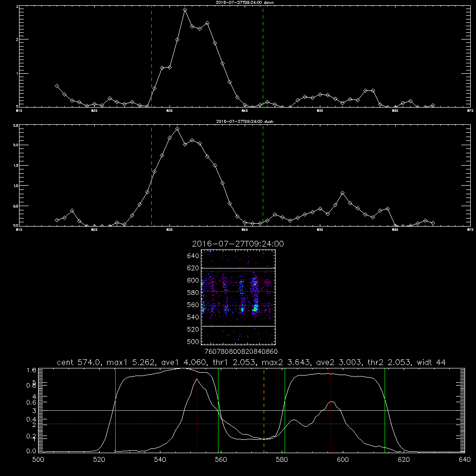Click the '2016-07-27T09:24:00 dawn' plot title
This screenshot has height=476, width=476.
[x=245, y=2]
